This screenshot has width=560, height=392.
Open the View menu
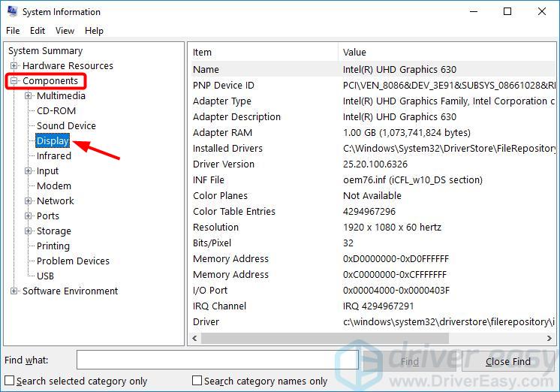(65, 31)
